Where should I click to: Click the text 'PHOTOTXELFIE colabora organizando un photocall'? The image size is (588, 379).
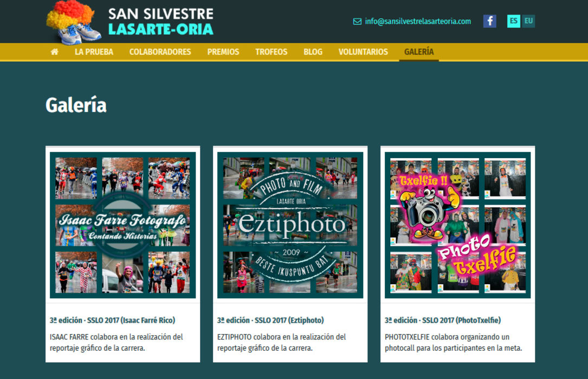[454, 342]
